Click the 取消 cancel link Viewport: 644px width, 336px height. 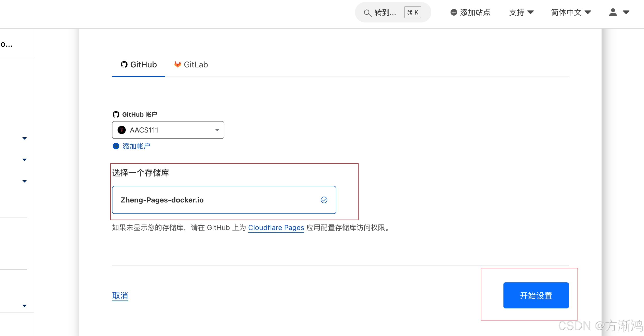point(120,296)
